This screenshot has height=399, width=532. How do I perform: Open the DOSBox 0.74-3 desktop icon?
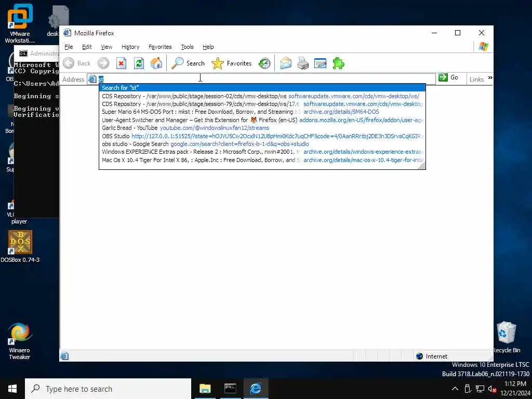20,247
